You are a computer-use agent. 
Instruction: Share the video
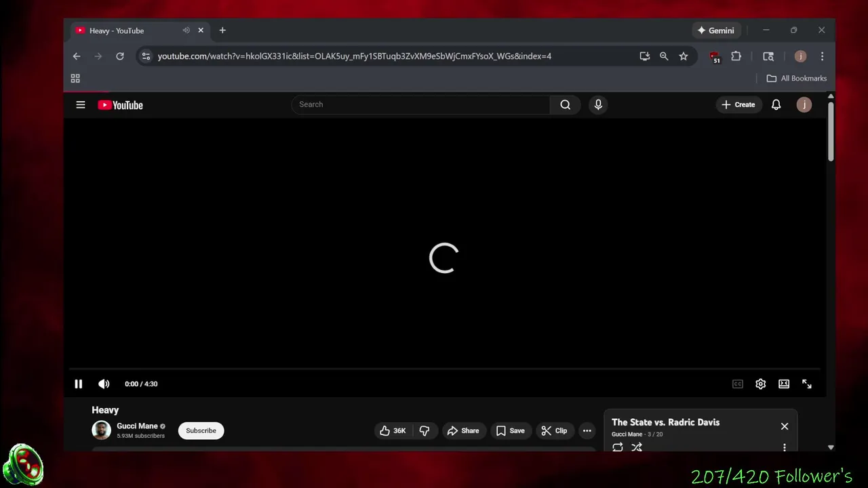[x=463, y=430]
